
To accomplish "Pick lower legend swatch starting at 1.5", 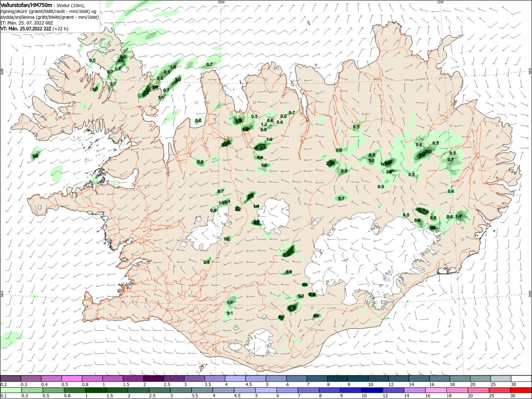I will pyautogui.click(x=117, y=391).
